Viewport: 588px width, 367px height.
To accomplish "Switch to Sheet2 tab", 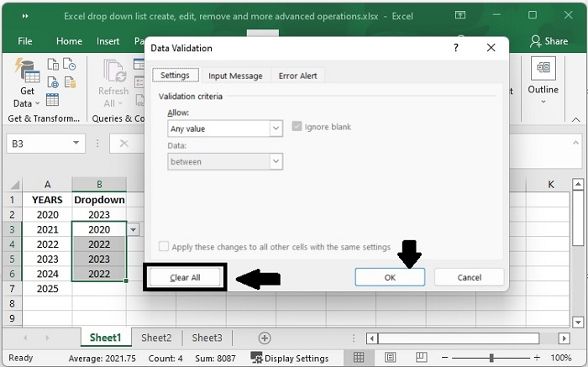I will point(156,338).
